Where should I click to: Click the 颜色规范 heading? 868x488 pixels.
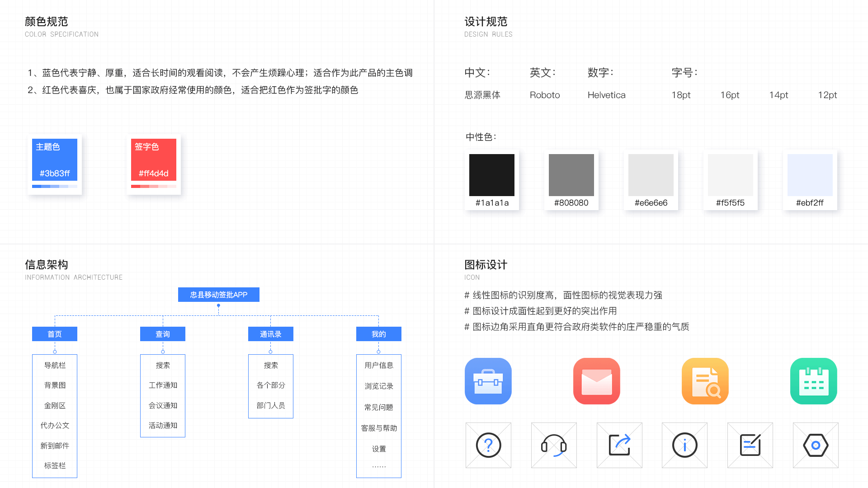click(46, 22)
